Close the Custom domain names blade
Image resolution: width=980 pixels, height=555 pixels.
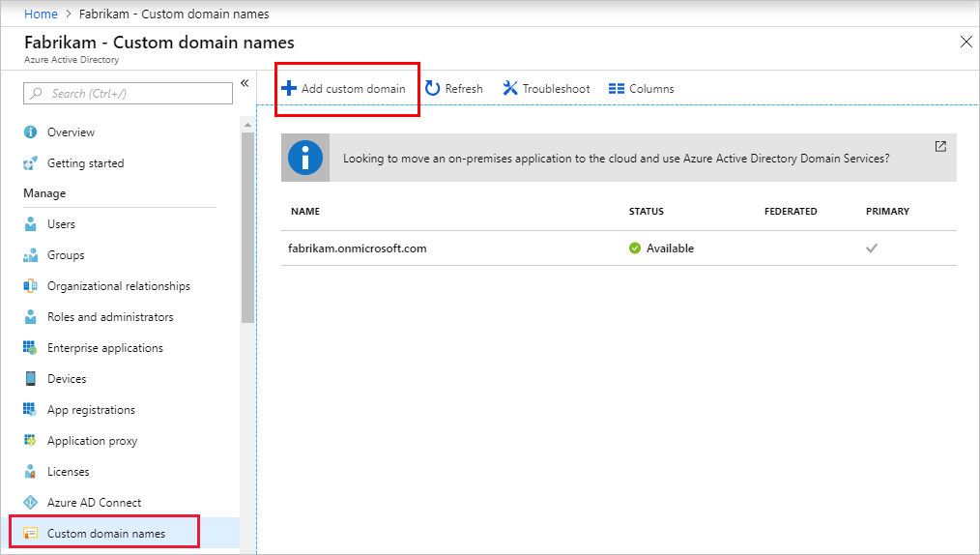pyautogui.click(x=966, y=42)
